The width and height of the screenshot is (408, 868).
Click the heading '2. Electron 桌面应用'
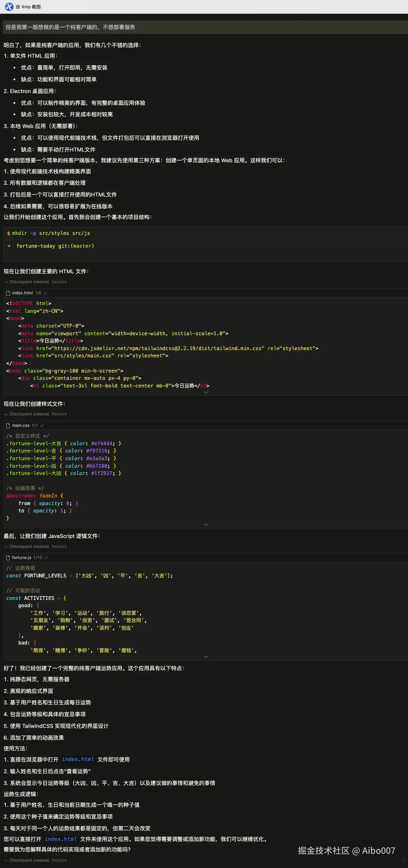(30, 91)
